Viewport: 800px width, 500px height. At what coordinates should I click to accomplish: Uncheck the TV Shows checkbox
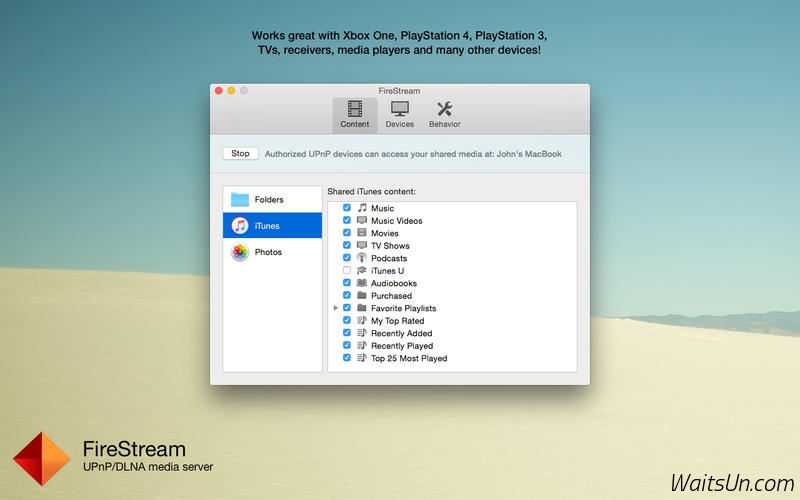347,245
